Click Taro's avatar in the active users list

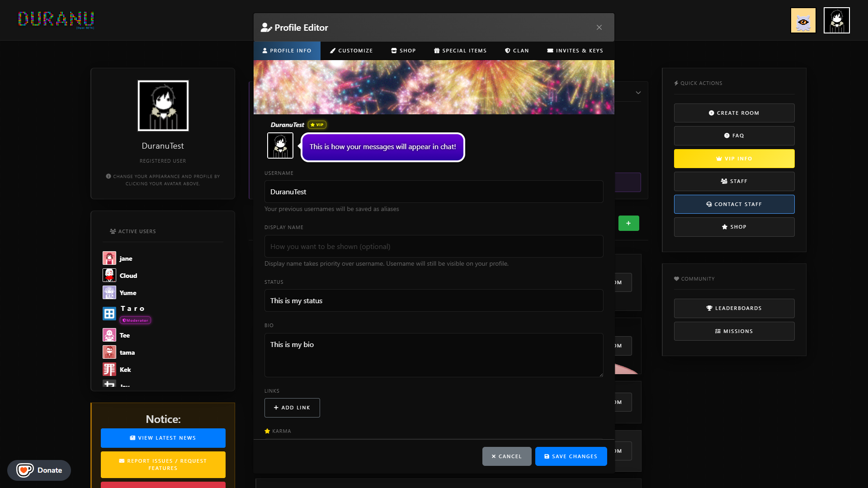pos(109,314)
